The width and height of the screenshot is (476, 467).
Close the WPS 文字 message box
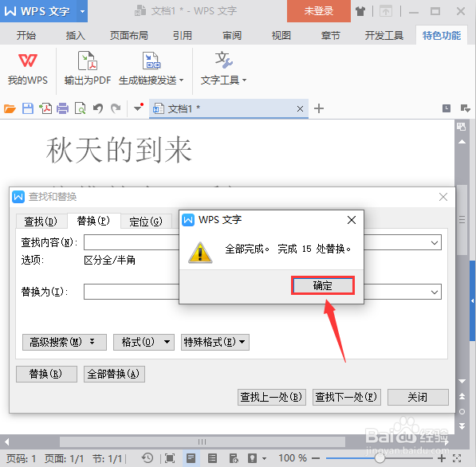coord(352,220)
